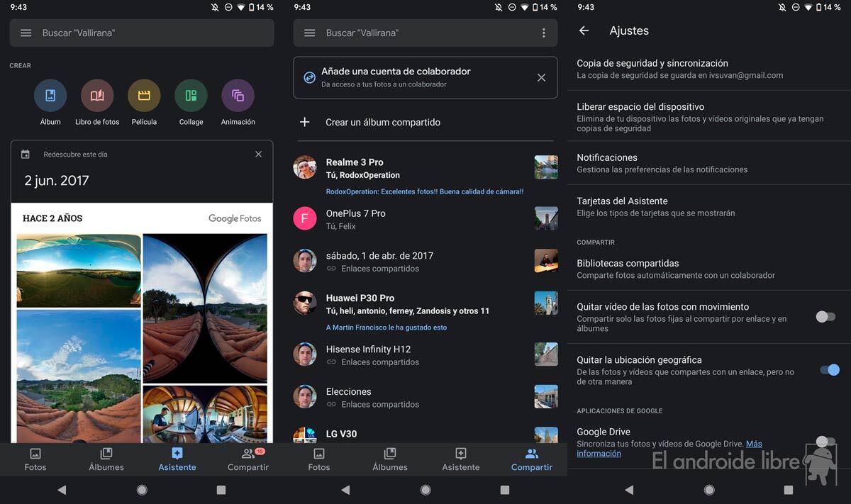Open Compartir tab with the notification badge

point(248,459)
